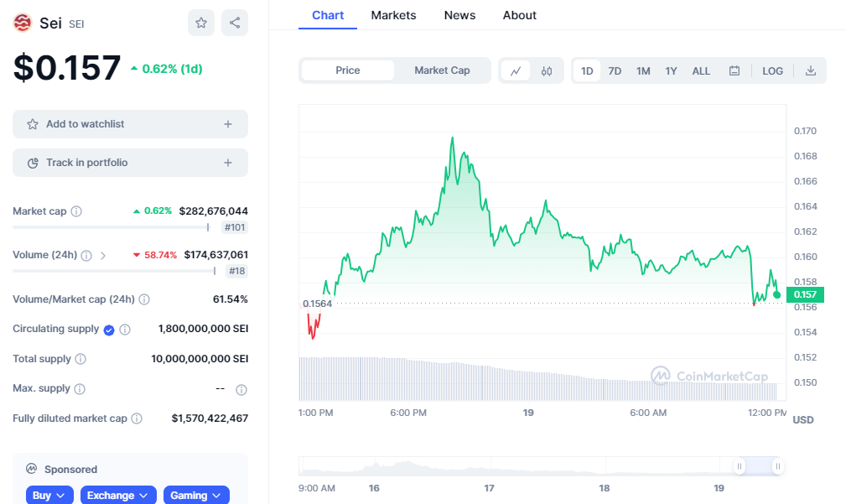This screenshot has height=504, width=846.
Task: Click the 0.1564 opening price label
Action: point(317,304)
